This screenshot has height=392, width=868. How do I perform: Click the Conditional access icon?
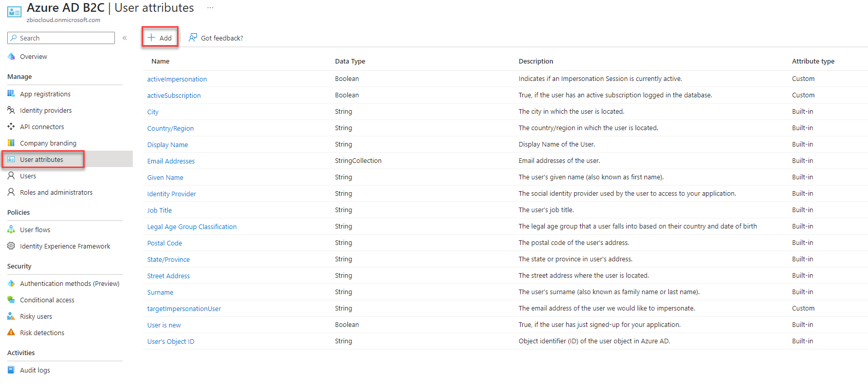click(x=11, y=300)
